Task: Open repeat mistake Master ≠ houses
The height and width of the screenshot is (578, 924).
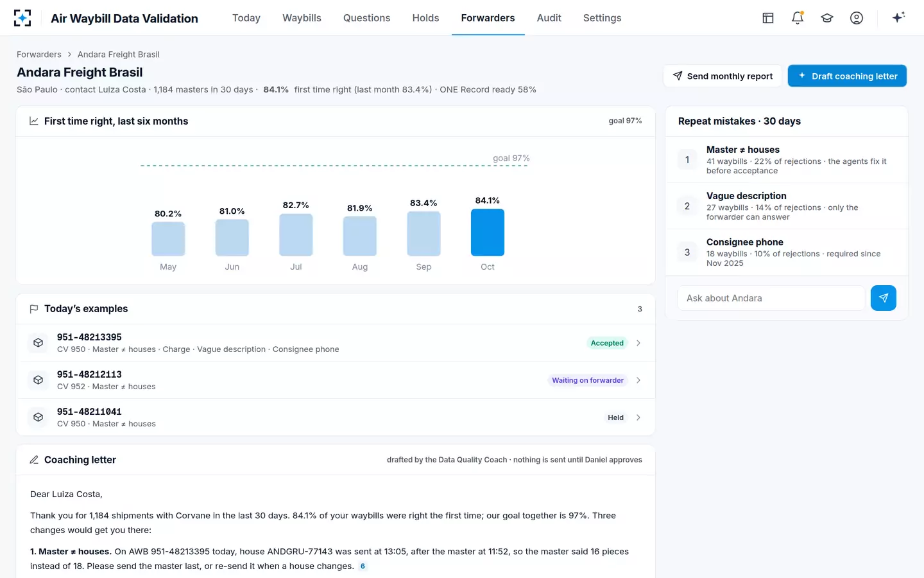Action: (787, 160)
